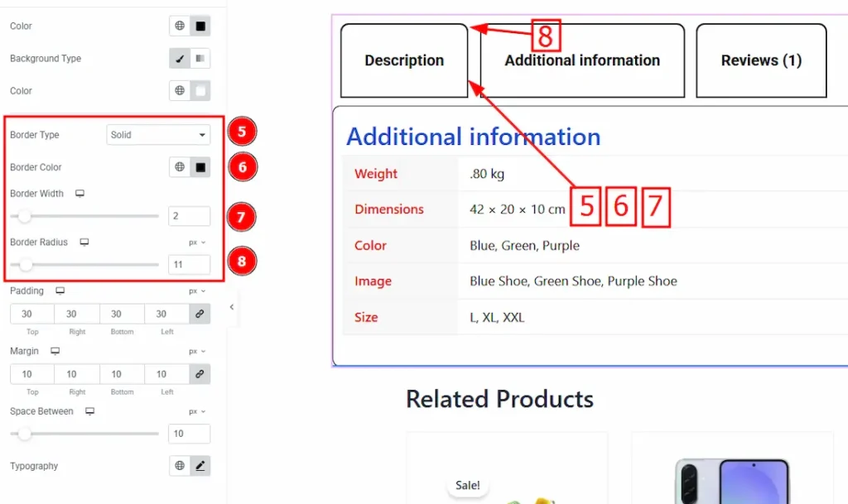Open the Border Type dropdown
Screen dimensions: 848x504
click(x=158, y=135)
